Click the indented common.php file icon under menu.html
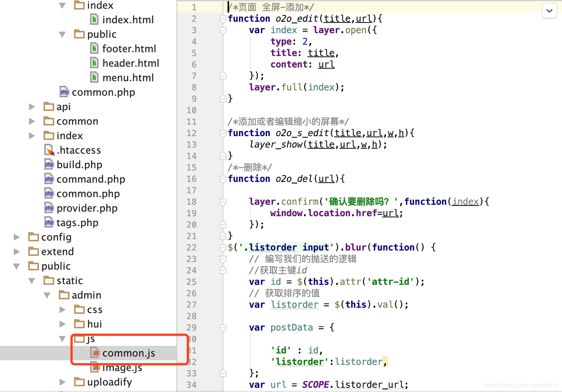The height and width of the screenshot is (392, 562). (x=64, y=92)
